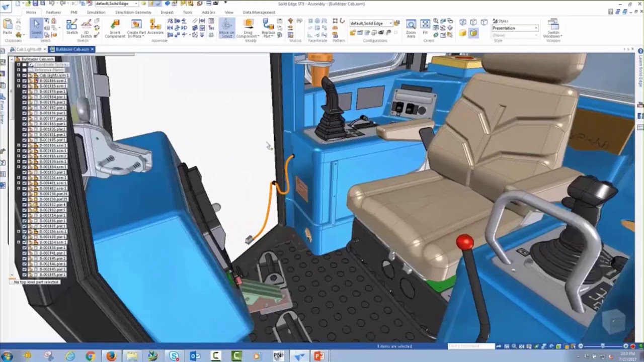Image resolution: width=644 pixels, height=362 pixels.
Task: Select the Paste tool in the ribbon
Action: (x=8, y=27)
